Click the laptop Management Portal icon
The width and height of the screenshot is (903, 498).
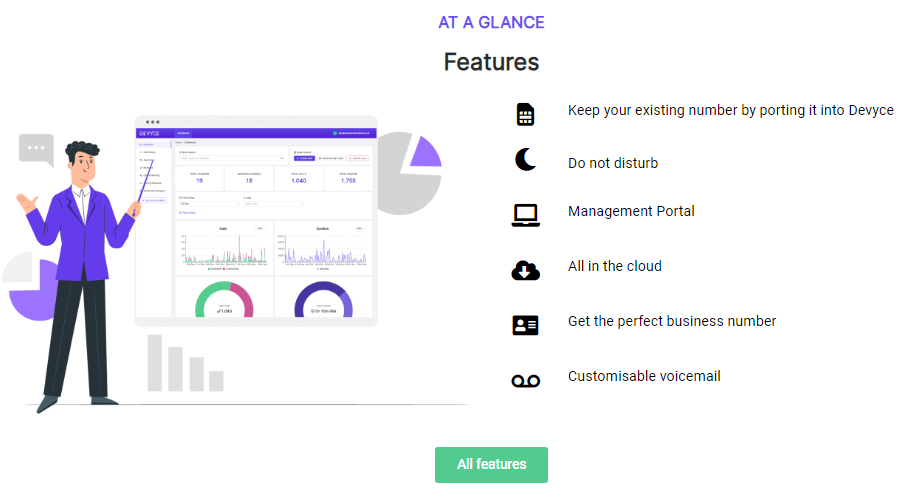tap(525, 214)
